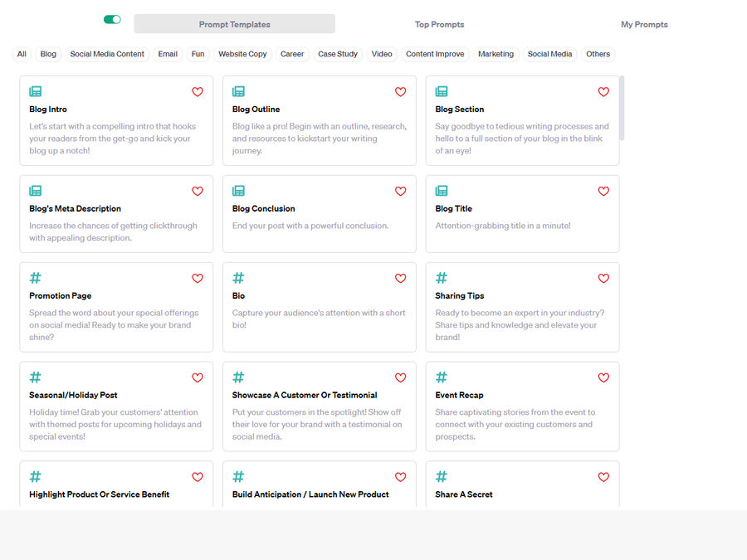Click the hashtag icon on Promotion Page card

pos(36,279)
